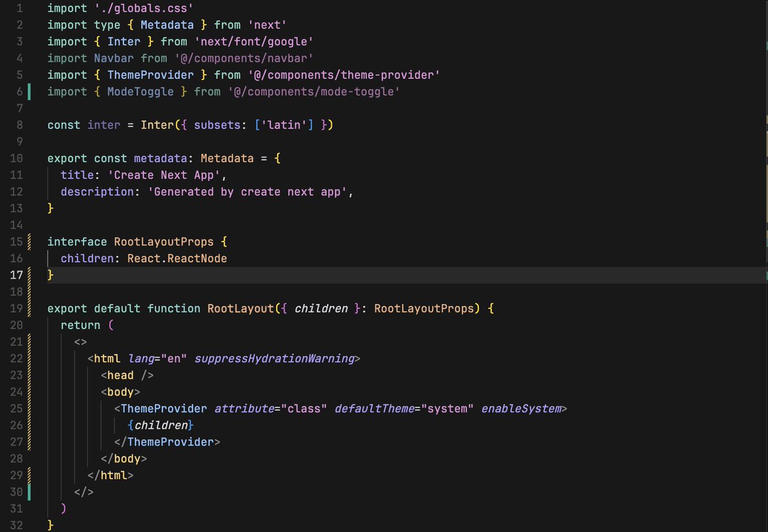Click the 'default' keyword on line 19
This screenshot has height=532, width=768.
[117, 308]
